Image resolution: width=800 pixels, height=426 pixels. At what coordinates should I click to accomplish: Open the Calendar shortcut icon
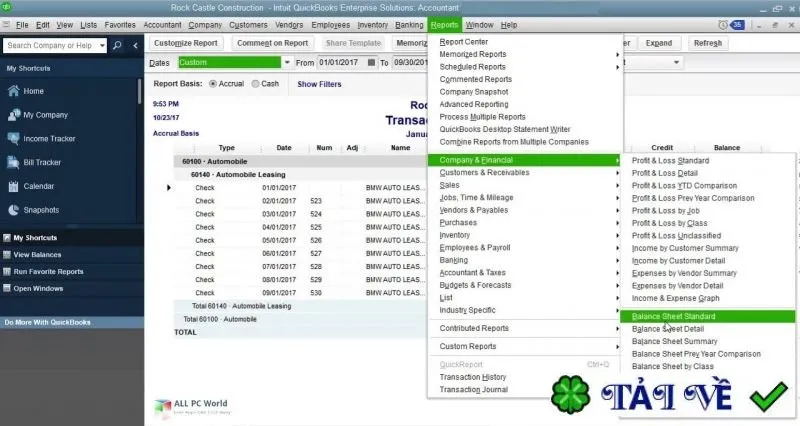click(x=14, y=186)
